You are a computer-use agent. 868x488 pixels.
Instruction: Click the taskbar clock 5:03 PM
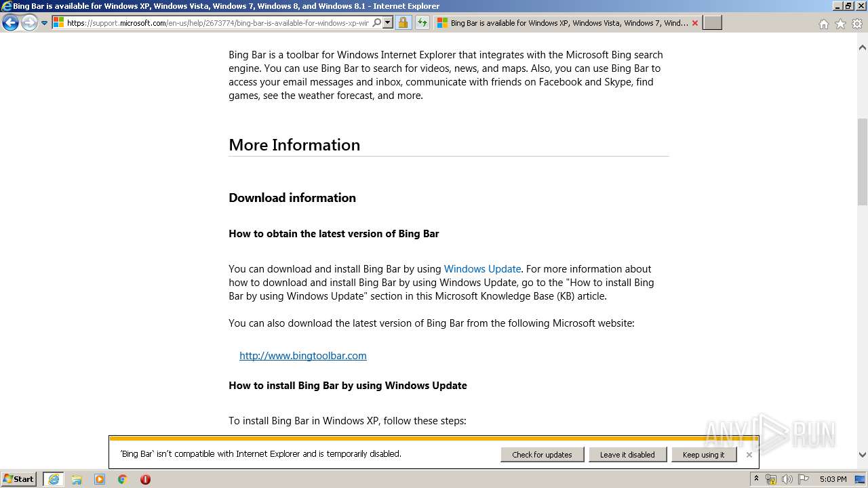click(833, 479)
